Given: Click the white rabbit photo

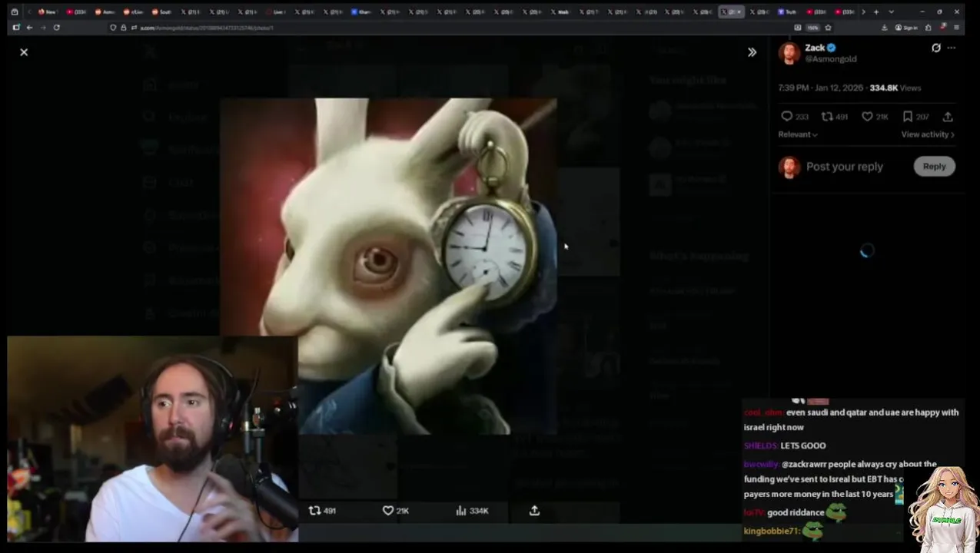Looking at the screenshot, I should [388, 267].
